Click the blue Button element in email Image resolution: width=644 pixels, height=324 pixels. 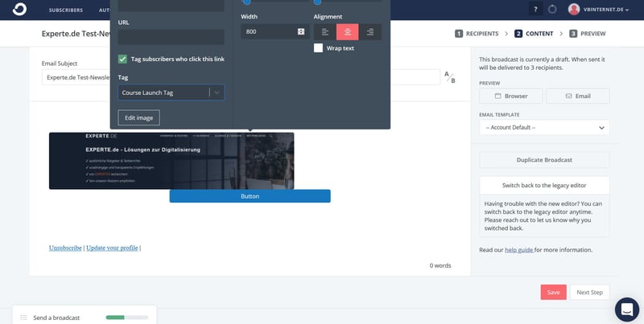pyautogui.click(x=250, y=196)
